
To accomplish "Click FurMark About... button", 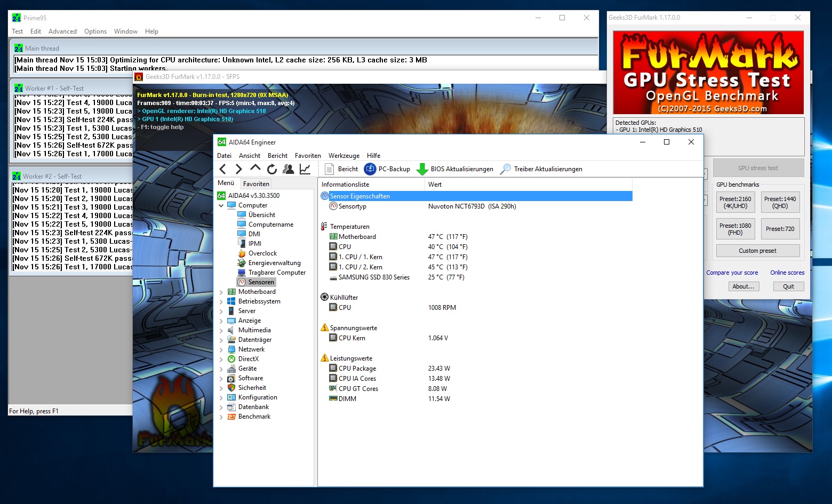I will coord(743,286).
